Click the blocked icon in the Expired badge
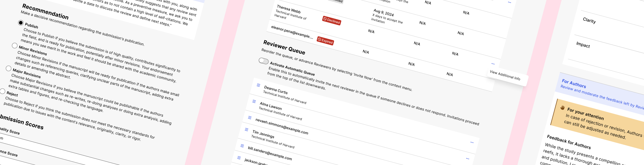This screenshot has height=165, width=644. point(319,39)
